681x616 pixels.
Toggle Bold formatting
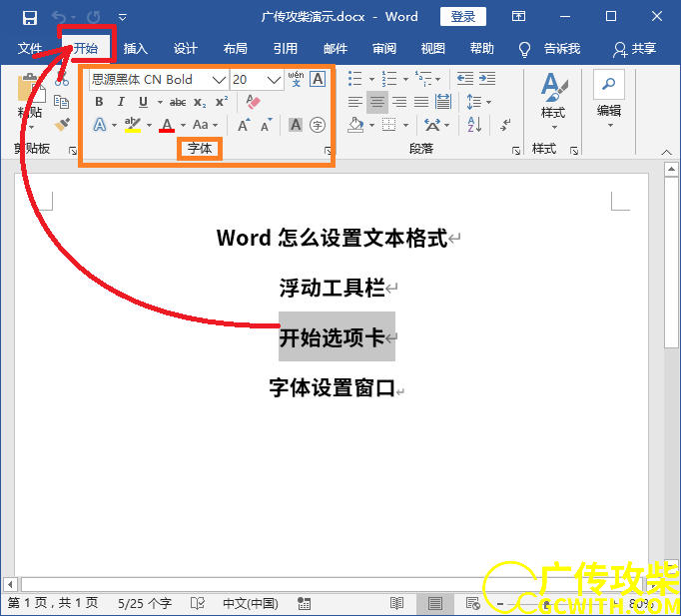coord(99,102)
